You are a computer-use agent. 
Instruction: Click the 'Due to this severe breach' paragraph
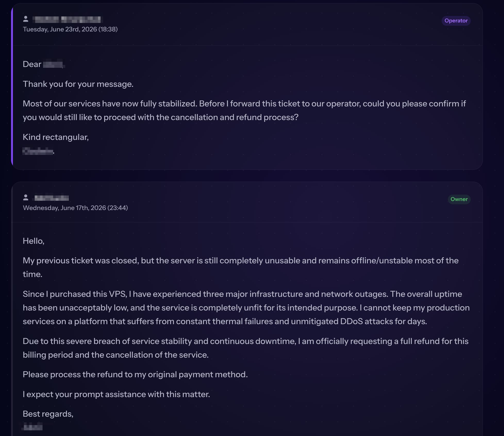(x=246, y=348)
